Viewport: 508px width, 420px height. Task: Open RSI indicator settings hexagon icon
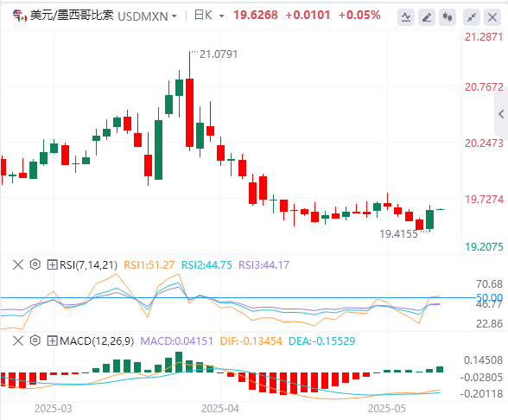[x=35, y=264]
